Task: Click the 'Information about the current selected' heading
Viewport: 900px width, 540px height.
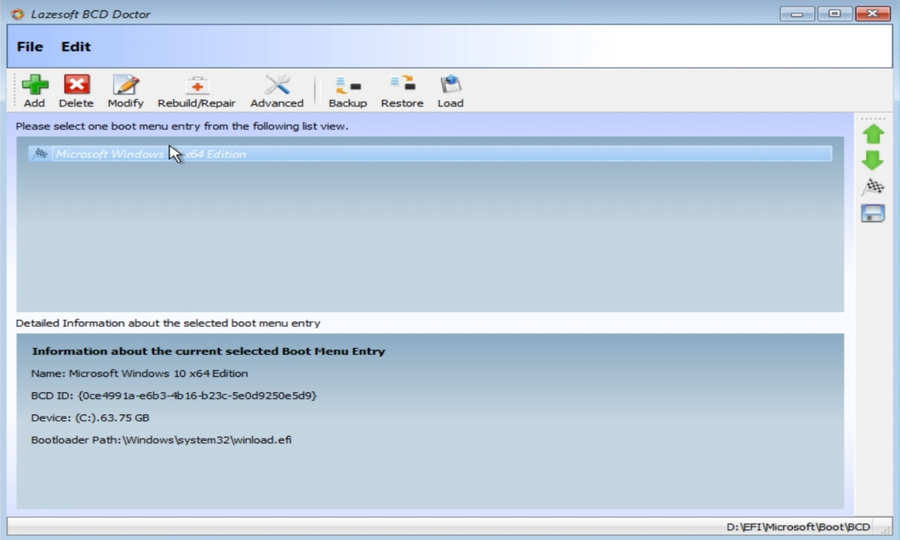Action: (x=208, y=351)
